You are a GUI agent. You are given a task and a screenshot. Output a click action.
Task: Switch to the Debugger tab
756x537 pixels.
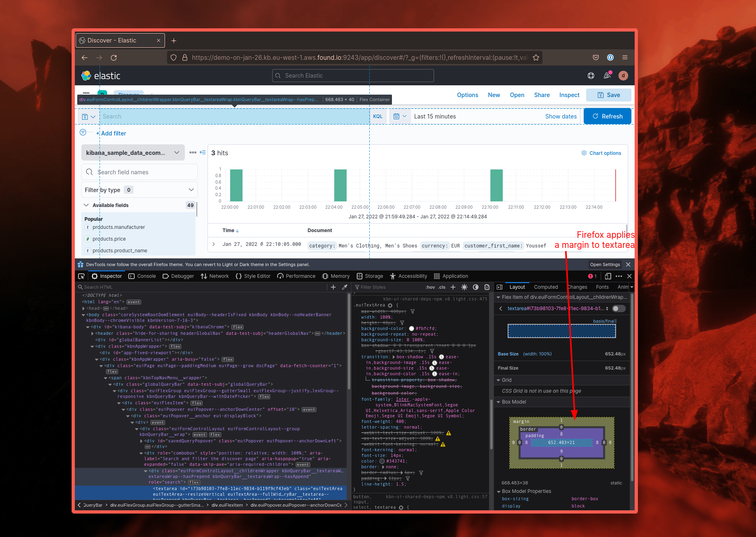pyautogui.click(x=178, y=276)
